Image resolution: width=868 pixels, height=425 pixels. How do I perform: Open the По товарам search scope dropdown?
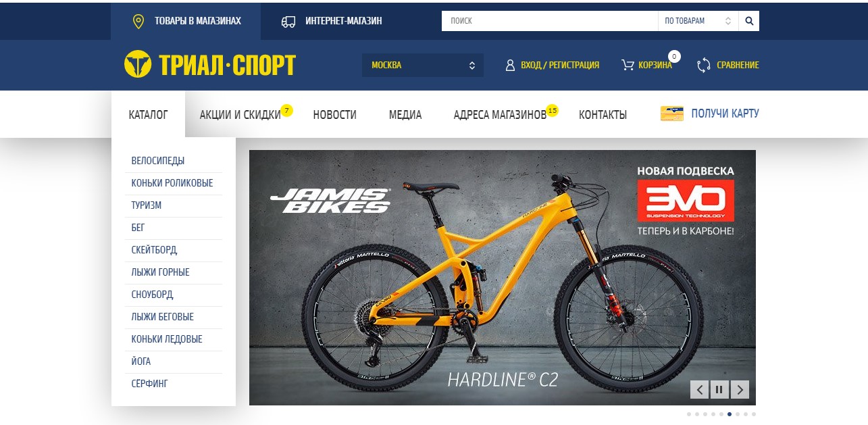(x=698, y=21)
